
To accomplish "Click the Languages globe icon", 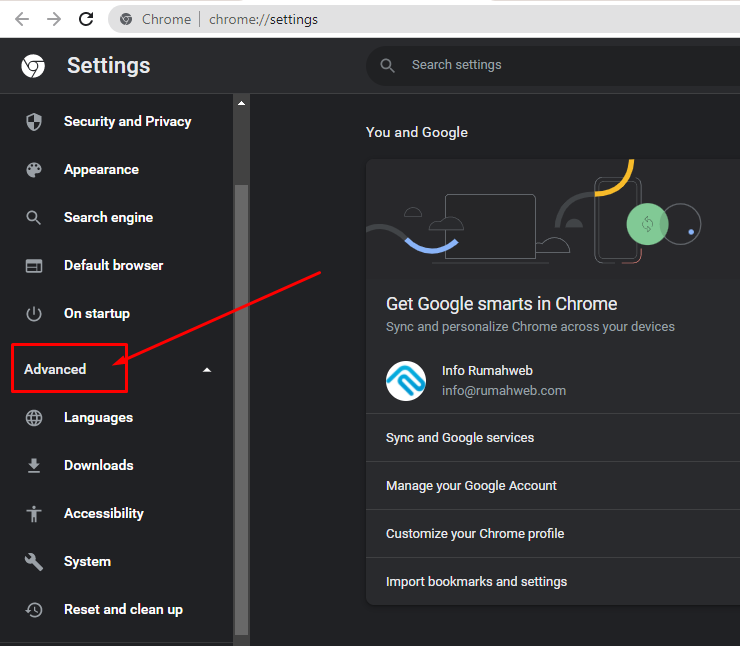I will tap(34, 418).
